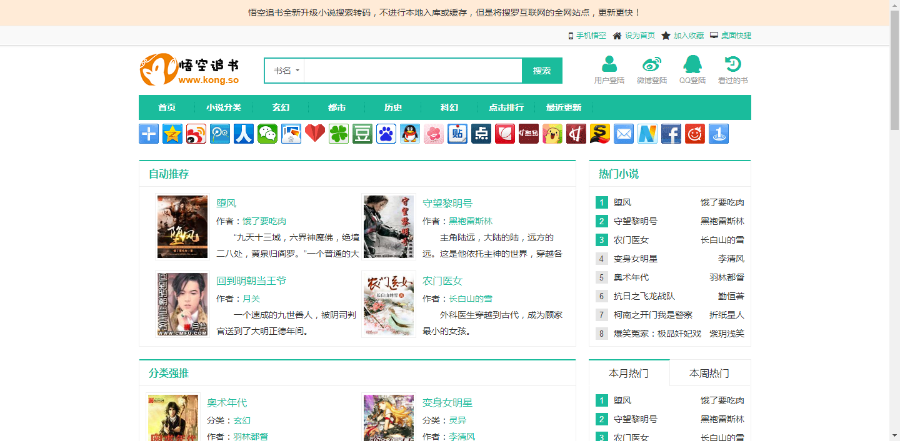Share to Douban (豆) icon
900x441 pixels.
click(362, 134)
